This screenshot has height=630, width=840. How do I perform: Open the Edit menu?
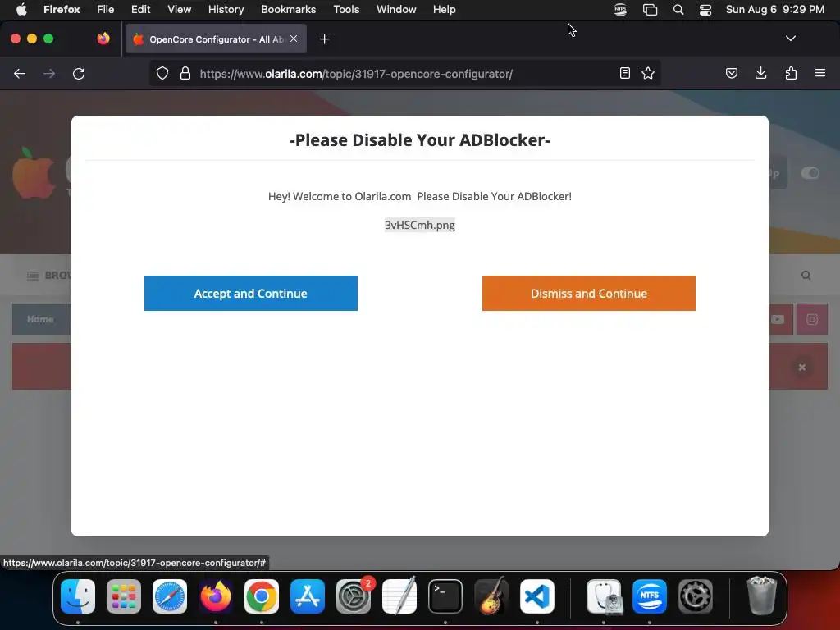141,9
